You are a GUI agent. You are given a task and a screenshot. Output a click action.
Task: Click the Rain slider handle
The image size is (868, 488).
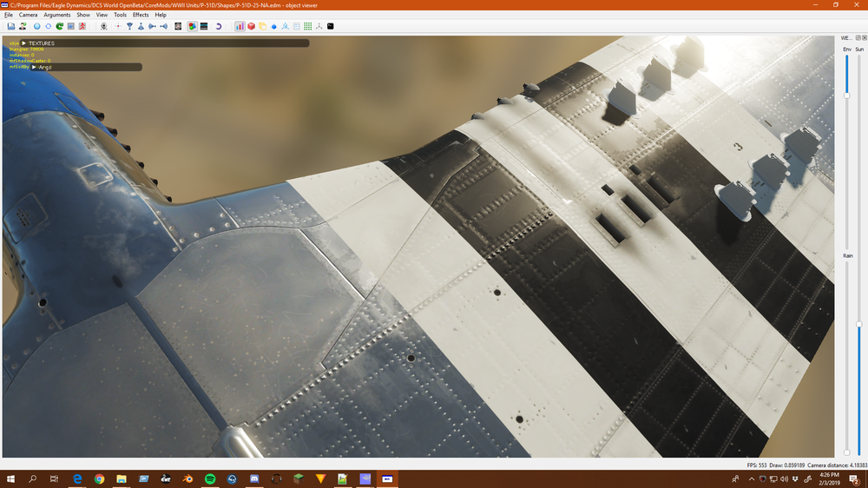coord(847,452)
